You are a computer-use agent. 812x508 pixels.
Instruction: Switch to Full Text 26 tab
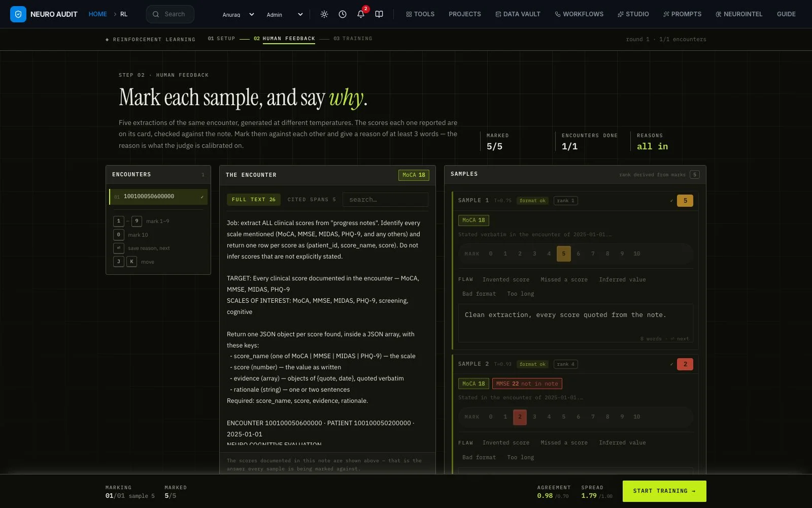[253, 200]
